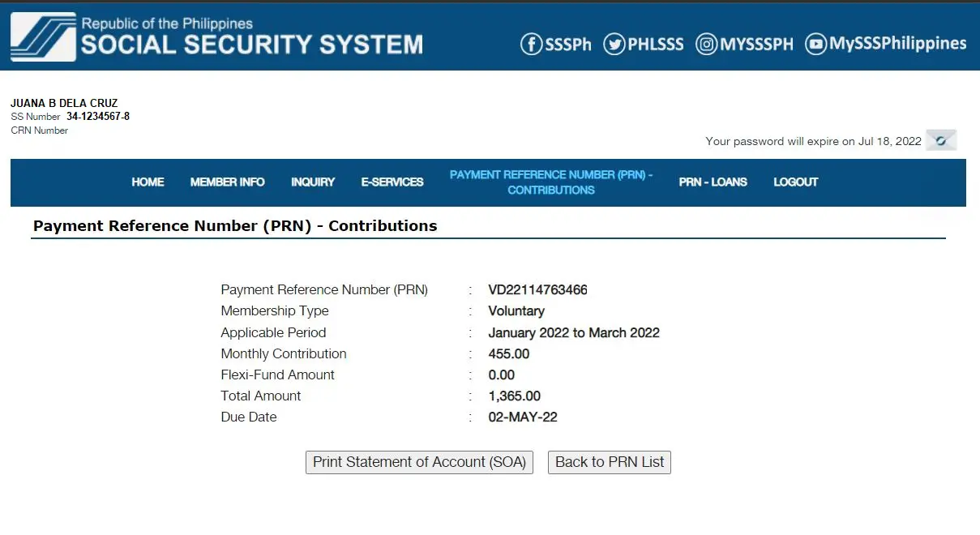Click Print Statement of Account (SOA) button
This screenshot has height=535, width=980.
coord(418,462)
